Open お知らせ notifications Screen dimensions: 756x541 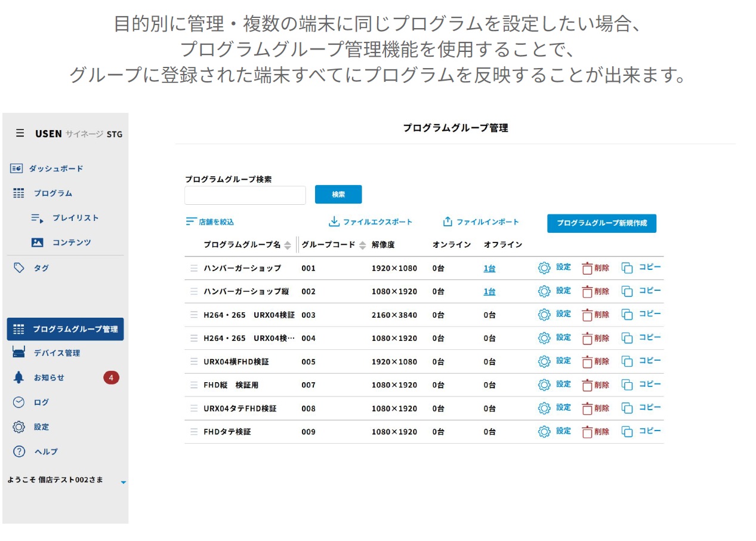pyautogui.click(x=39, y=377)
